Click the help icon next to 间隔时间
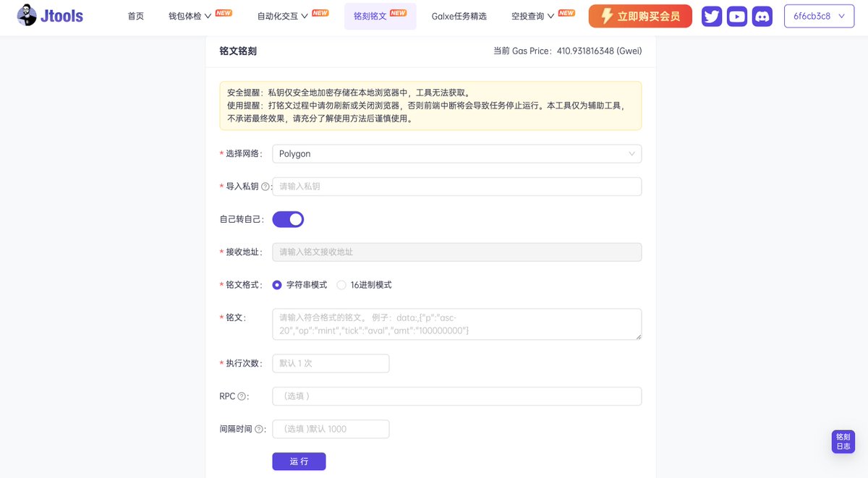Screen dimensions: 868x478 [x=260, y=428]
